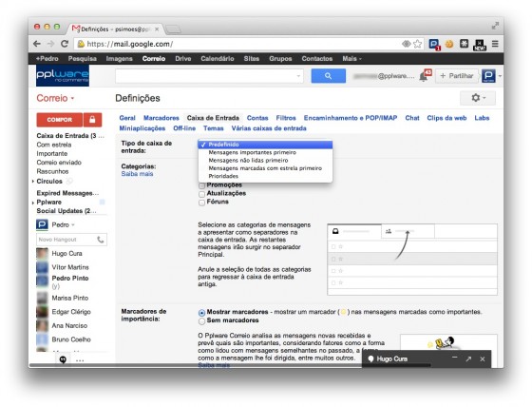Open the Geral settings tab
Image resolution: width=532 pixels, height=407 pixels.
[127, 118]
